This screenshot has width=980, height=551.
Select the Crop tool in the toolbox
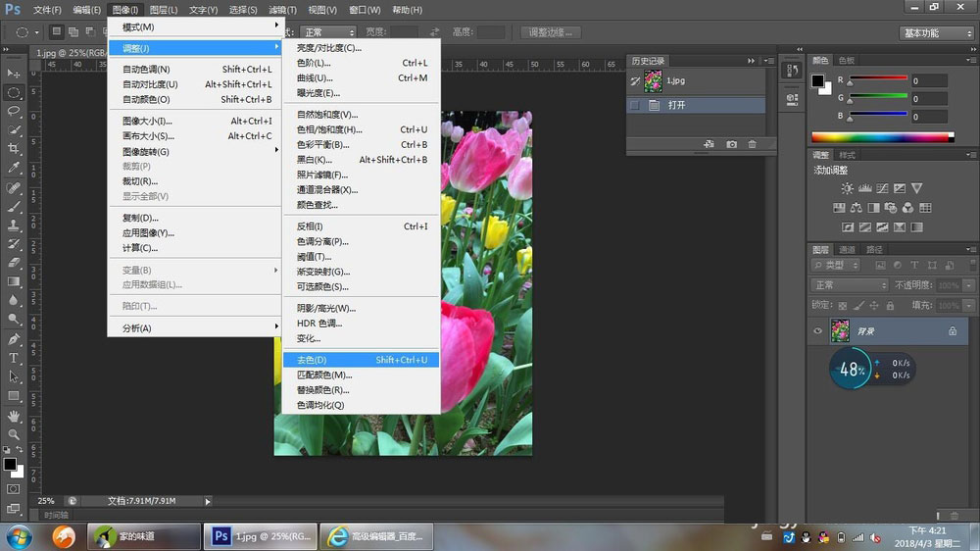tap(14, 148)
